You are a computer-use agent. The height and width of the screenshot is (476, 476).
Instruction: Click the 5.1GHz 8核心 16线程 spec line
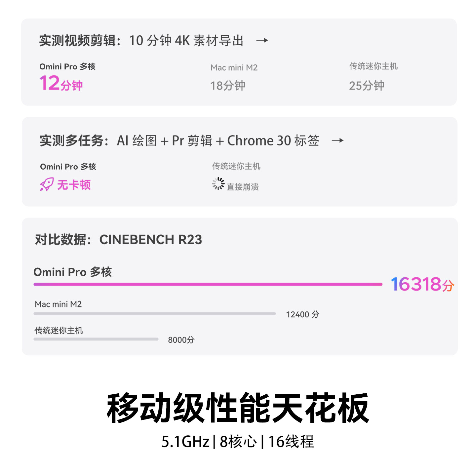pyautogui.click(x=237, y=442)
